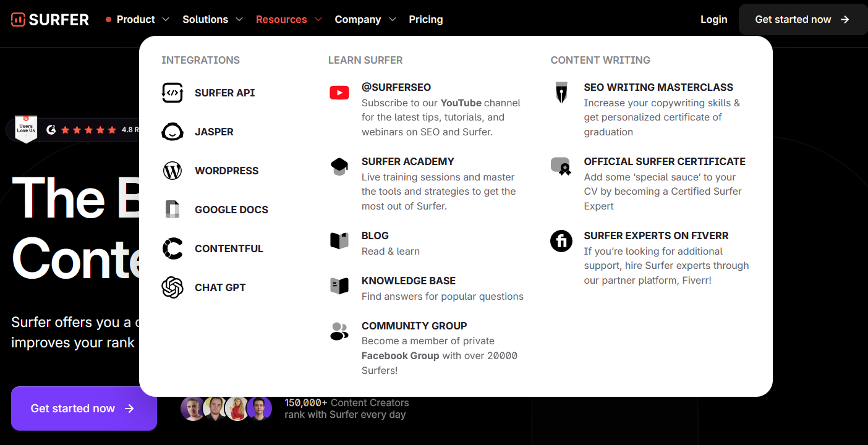Open the KNOWLEDGE BASE link
Screen dimensions: 868x445
click(x=409, y=281)
